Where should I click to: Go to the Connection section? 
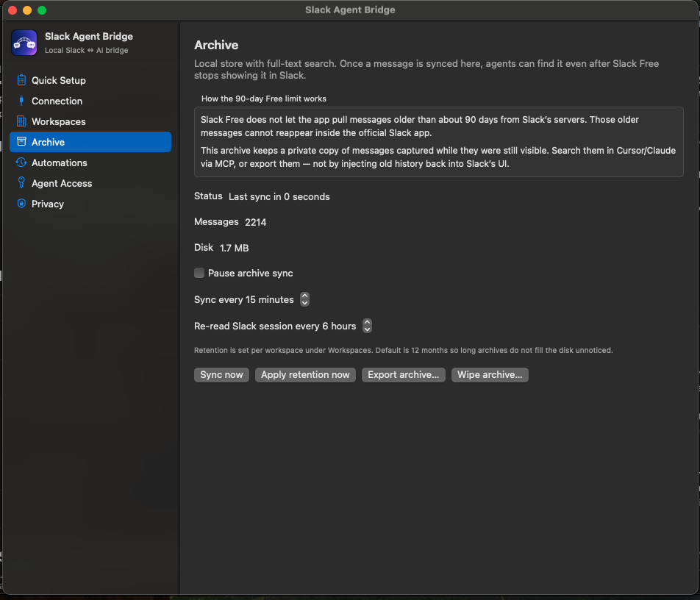point(90,101)
